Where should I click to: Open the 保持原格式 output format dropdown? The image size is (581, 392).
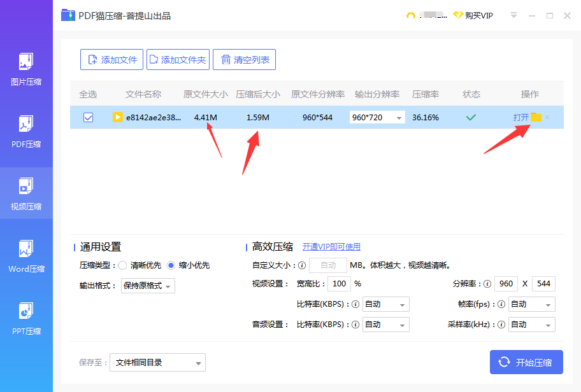148,286
